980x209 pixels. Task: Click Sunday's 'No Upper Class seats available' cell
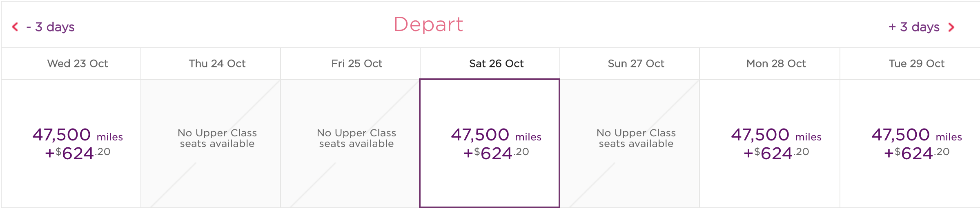636,138
